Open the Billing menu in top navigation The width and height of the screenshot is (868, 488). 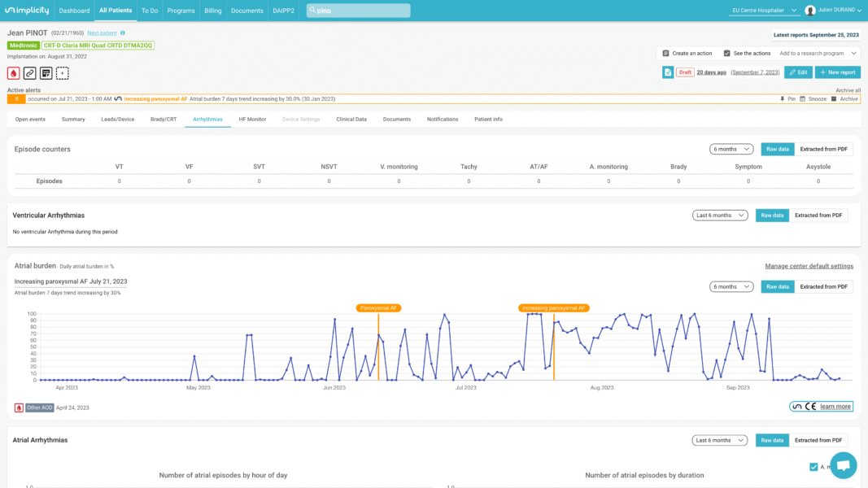coord(212,11)
